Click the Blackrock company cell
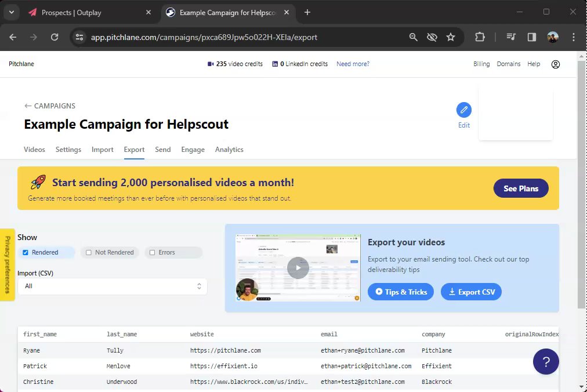Image resolution: width=587 pixels, height=392 pixels. [437, 382]
